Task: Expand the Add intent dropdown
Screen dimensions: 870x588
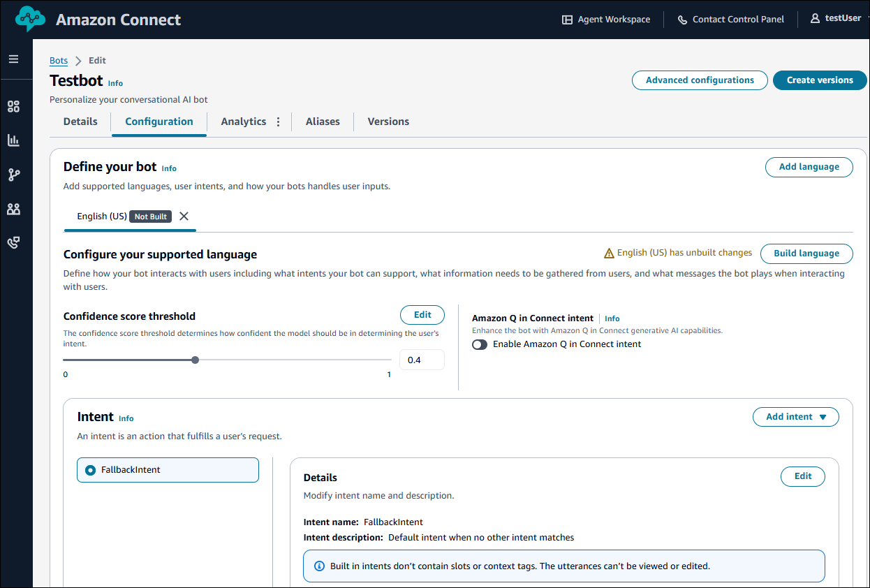Action: click(795, 417)
